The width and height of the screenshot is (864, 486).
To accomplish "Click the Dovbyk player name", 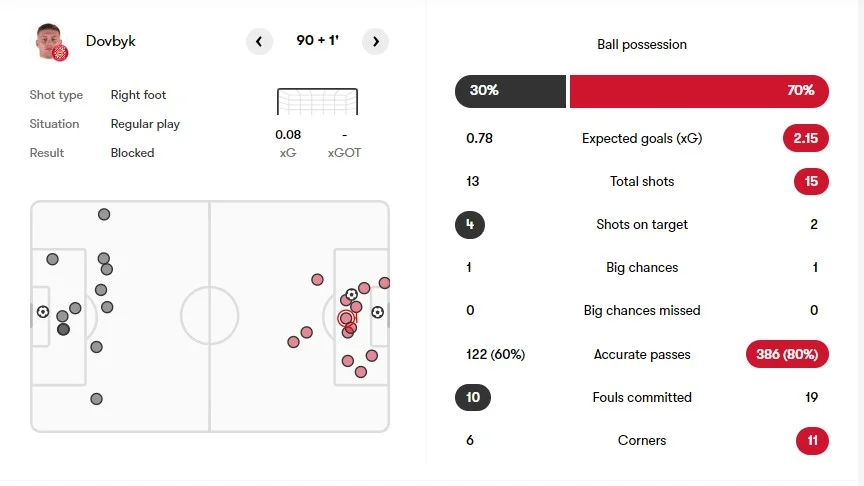I will coord(110,41).
